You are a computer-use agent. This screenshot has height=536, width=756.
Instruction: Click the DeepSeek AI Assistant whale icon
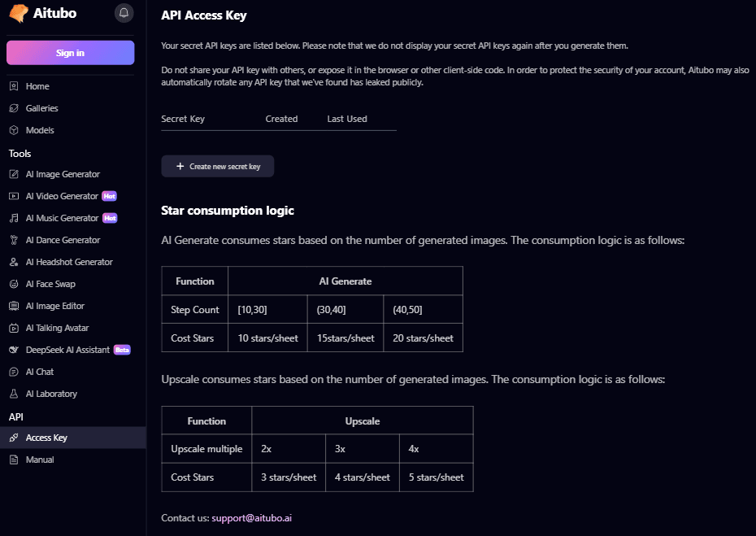14,350
